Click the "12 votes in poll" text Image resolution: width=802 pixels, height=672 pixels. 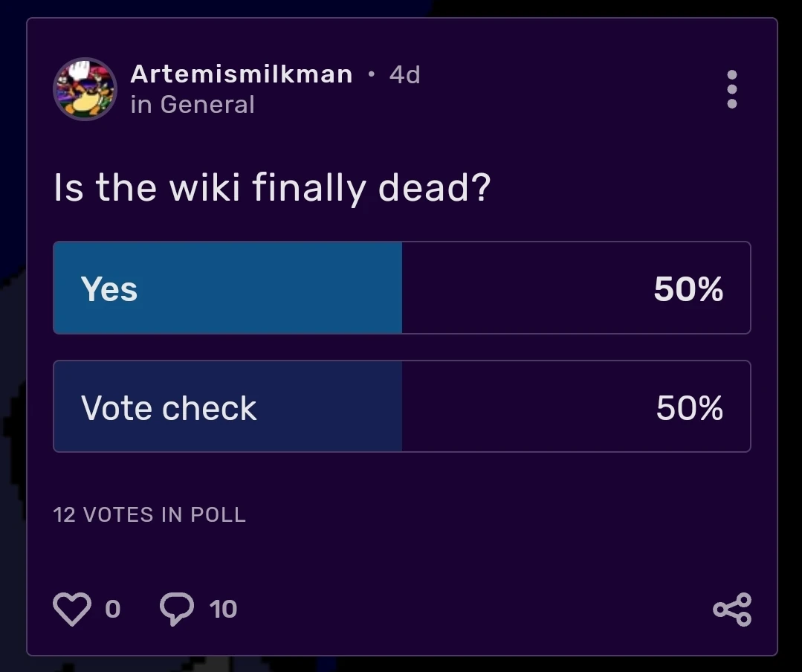pos(149,514)
